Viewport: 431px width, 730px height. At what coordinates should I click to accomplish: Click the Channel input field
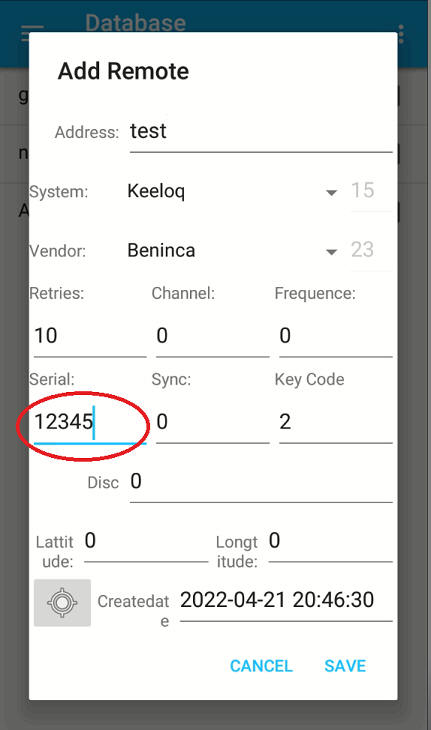[x=213, y=337]
